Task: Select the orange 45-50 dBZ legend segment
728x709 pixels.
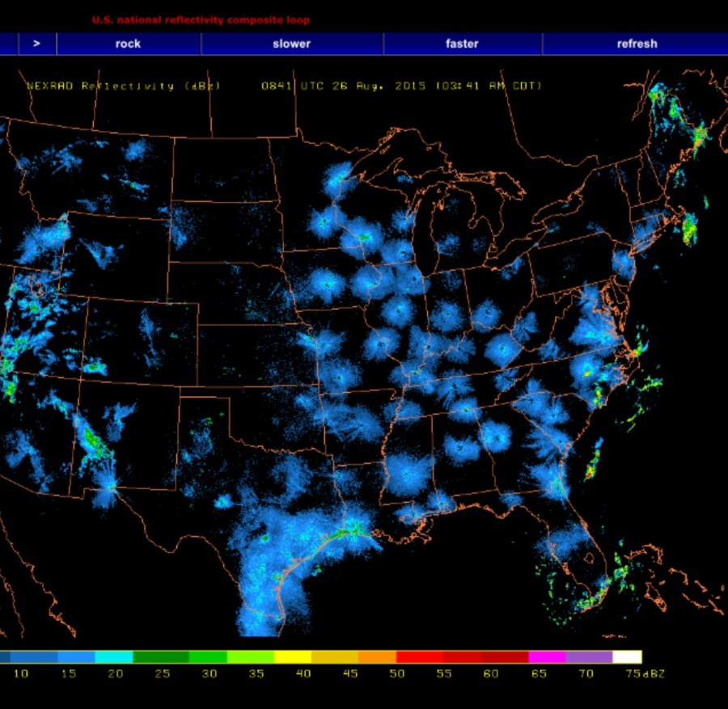Action: tap(377, 656)
